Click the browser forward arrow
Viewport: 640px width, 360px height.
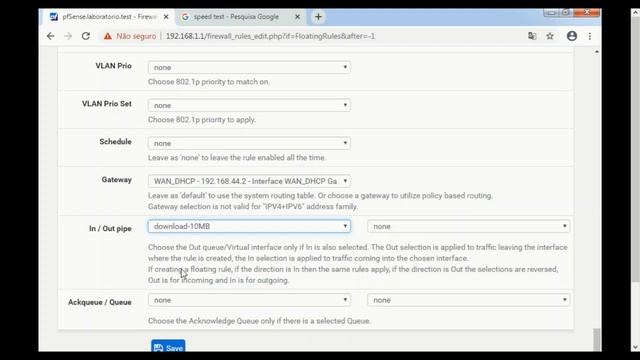[68, 36]
